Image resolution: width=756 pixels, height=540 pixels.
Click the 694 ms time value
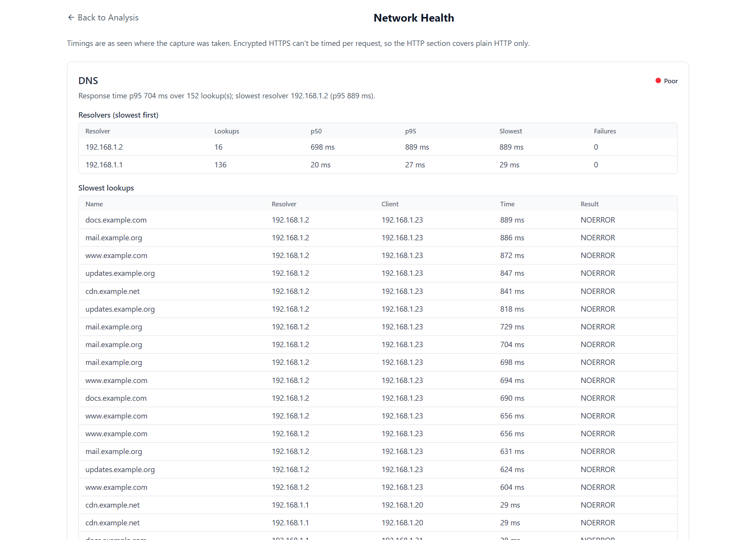pyautogui.click(x=512, y=380)
